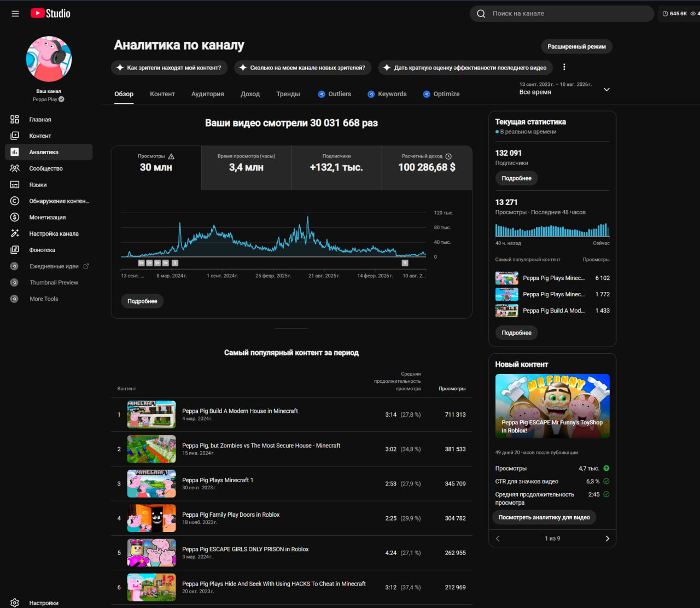The height and width of the screenshot is (608, 700).
Task: Click Посмотреть аналитику для видео
Action: [x=544, y=517]
